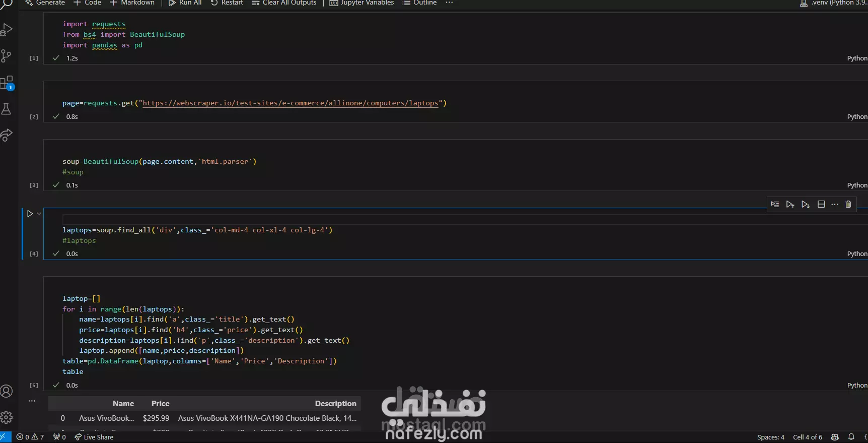Click the #laptops comment line
Screen dimensions: 868x443
(79, 241)
